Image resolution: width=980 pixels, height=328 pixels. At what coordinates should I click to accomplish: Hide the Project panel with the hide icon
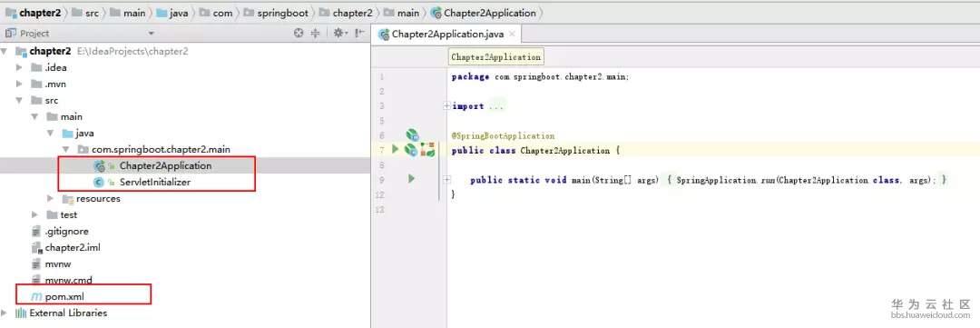(359, 34)
